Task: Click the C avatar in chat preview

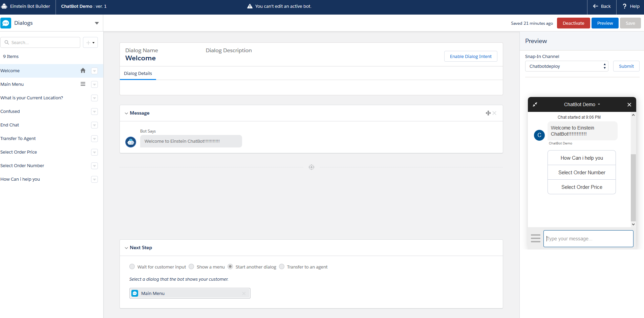Action: [x=539, y=135]
